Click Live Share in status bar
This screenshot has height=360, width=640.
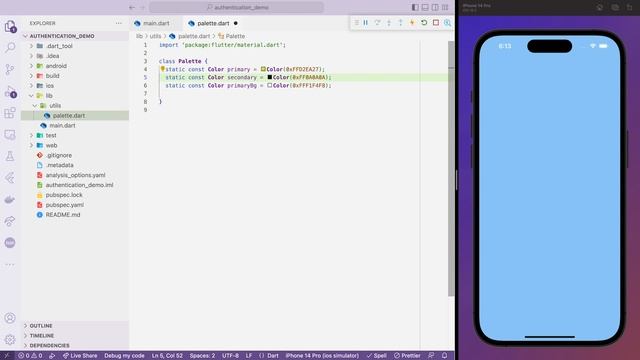coord(80,356)
